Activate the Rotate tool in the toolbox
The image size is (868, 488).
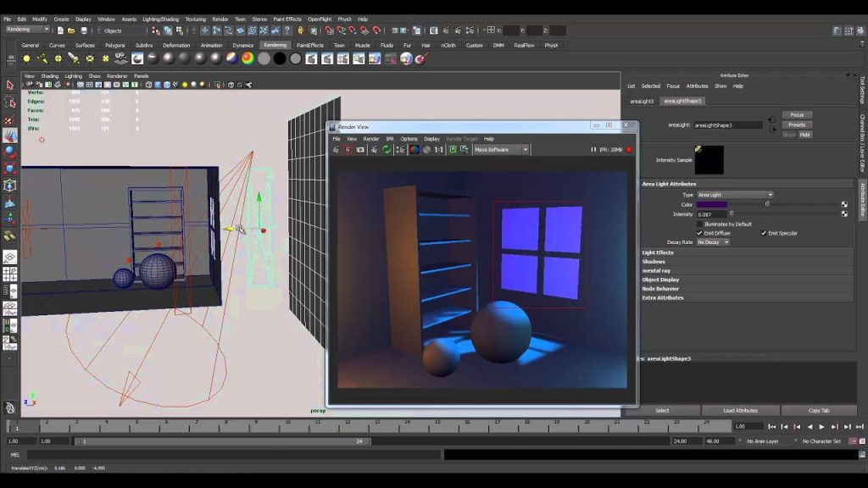coord(10,152)
